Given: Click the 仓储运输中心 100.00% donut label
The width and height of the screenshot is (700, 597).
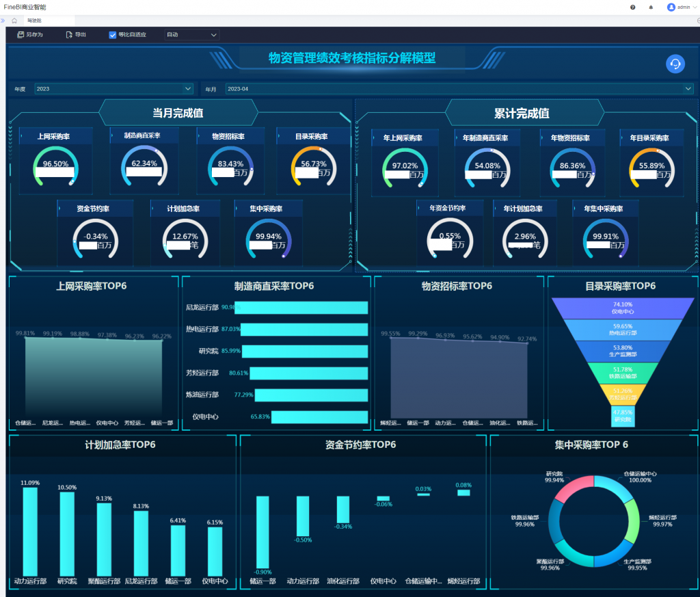Looking at the screenshot, I should click(x=640, y=477).
